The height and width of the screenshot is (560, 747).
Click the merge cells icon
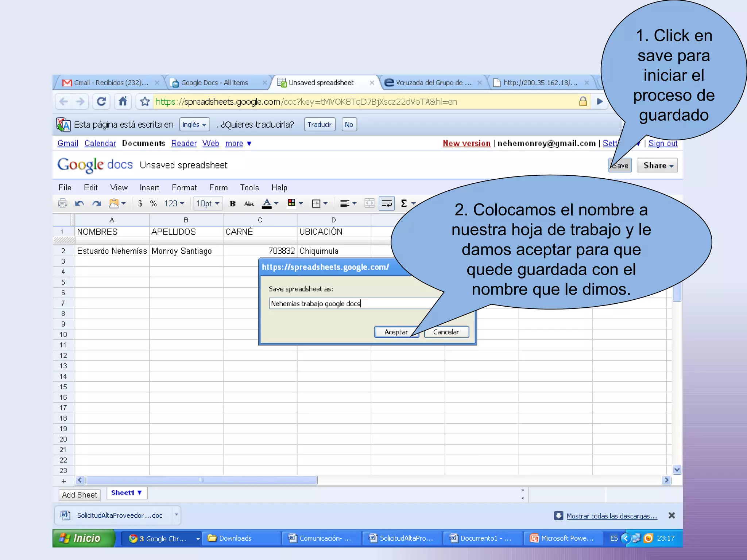tap(369, 203)
